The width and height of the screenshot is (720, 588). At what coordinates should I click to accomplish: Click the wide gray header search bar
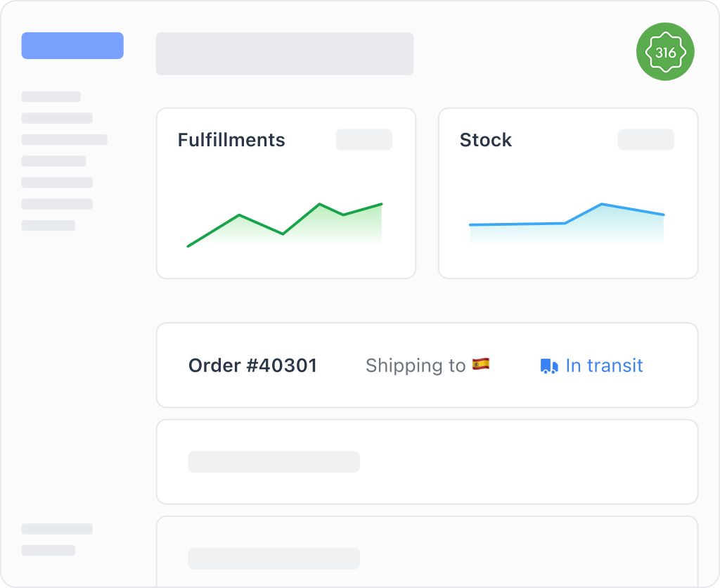point(285,53)
